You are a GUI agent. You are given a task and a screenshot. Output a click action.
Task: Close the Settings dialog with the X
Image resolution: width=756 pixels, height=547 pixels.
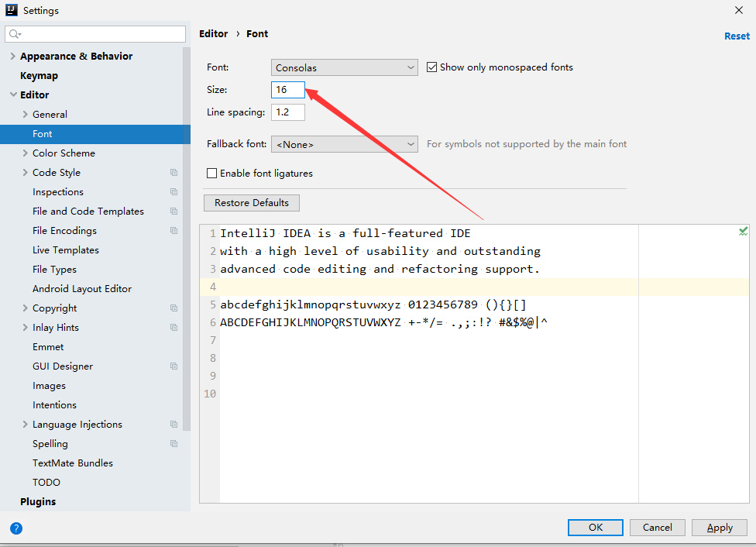[x=739, y=10]
